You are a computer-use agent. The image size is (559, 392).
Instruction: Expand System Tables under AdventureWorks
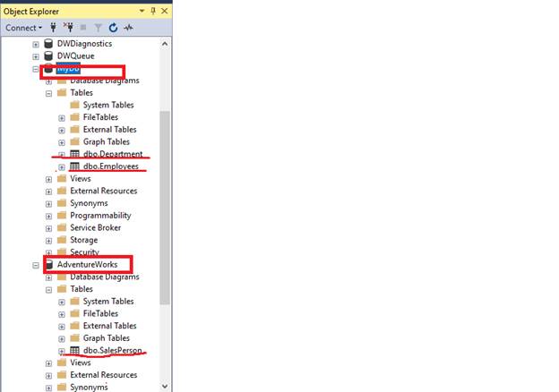[x=62, y=303]
